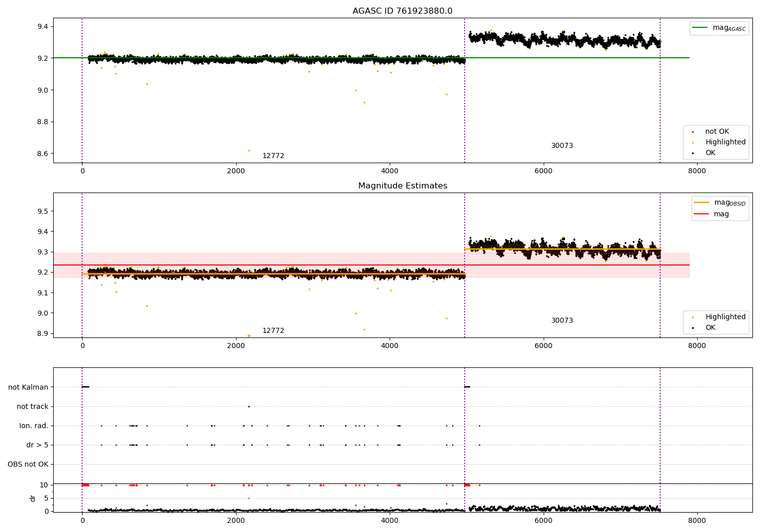760x532 pixels.
Task: Click the 'dr > 5' row label
Action: click(37, 445)
